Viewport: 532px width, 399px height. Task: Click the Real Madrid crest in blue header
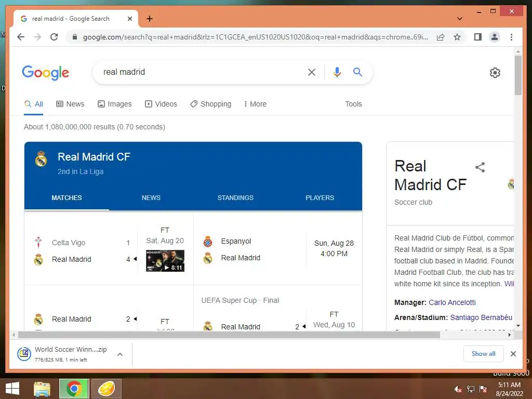coord(41,159)
